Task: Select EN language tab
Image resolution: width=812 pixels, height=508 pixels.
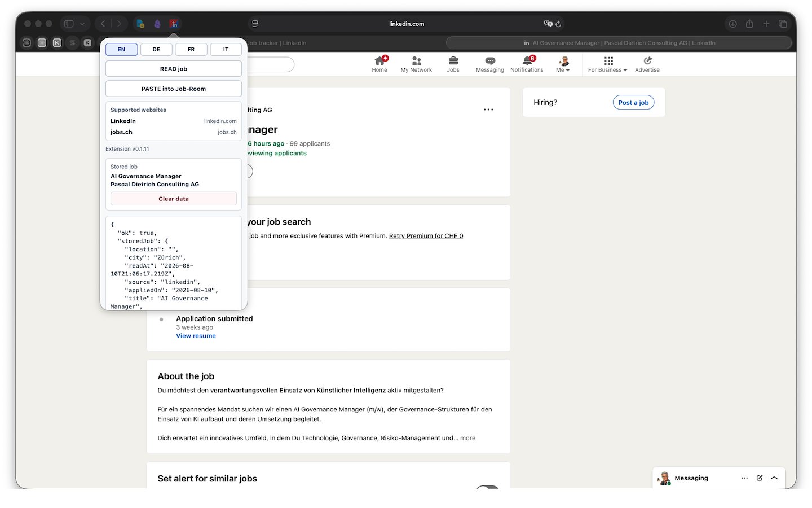Action: pos(121,49)
